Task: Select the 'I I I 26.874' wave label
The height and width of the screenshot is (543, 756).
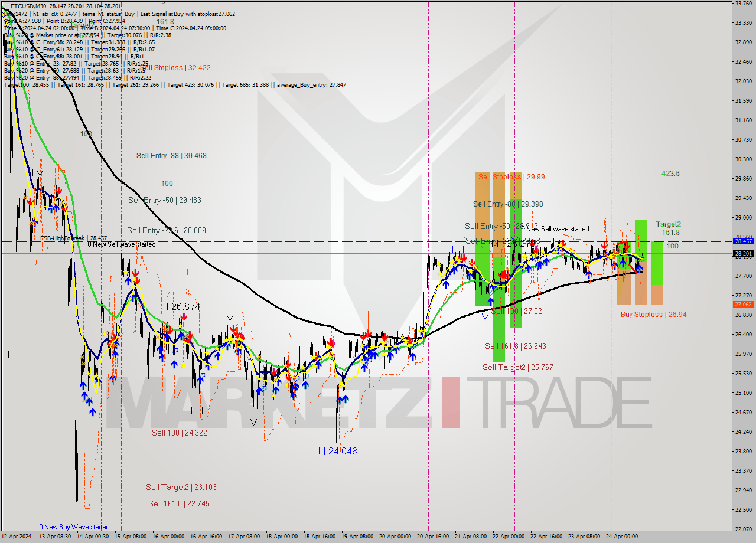Action: pyautogui.click(x=178, y=307)
